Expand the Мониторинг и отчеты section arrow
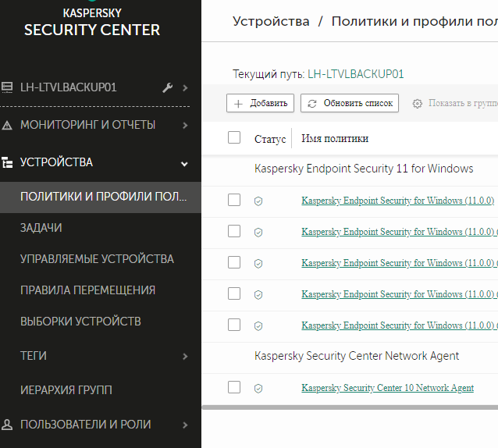This screenshot has width=498, height=448. coord(185,125)
